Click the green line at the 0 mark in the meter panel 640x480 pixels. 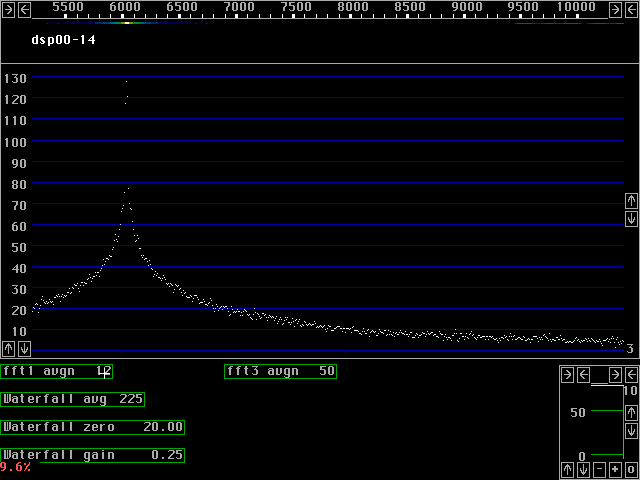(607, 454)
